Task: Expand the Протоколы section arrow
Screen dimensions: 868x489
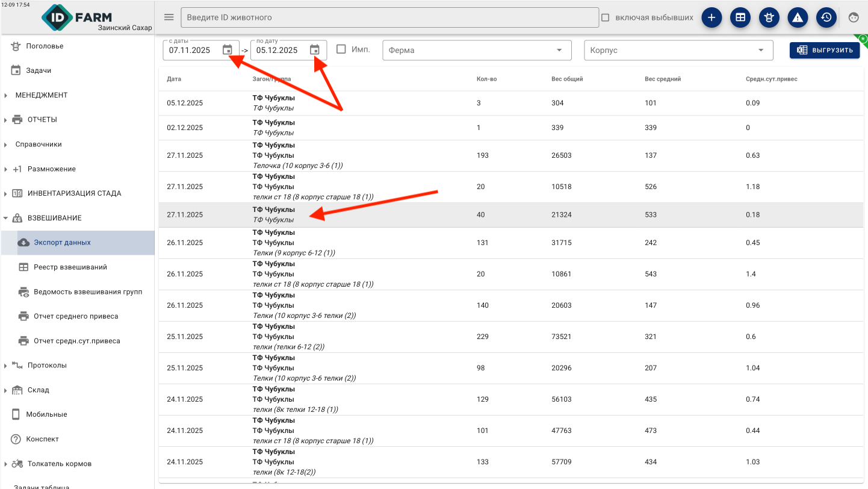Action: tap(5, 366)
